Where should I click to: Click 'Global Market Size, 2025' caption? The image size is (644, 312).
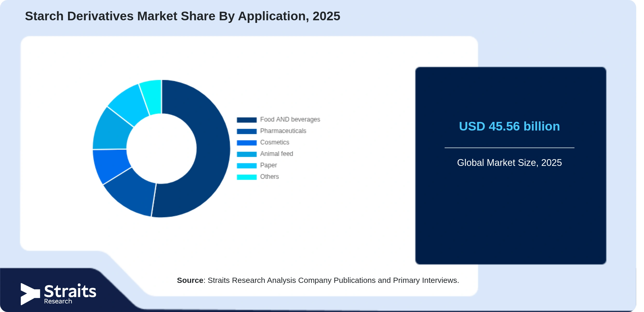[x=509, y=162]
